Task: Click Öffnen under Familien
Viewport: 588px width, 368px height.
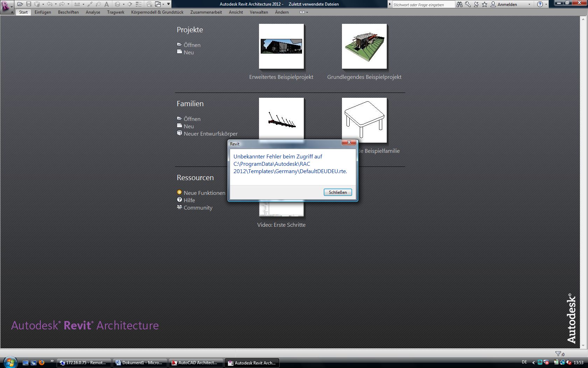Action: point(192,119)
